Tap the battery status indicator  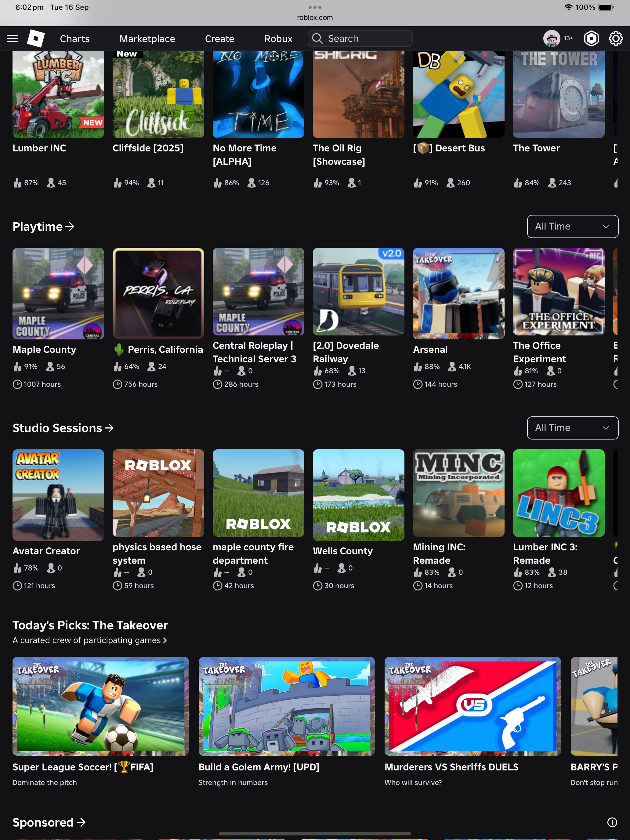tap(606, 7)
